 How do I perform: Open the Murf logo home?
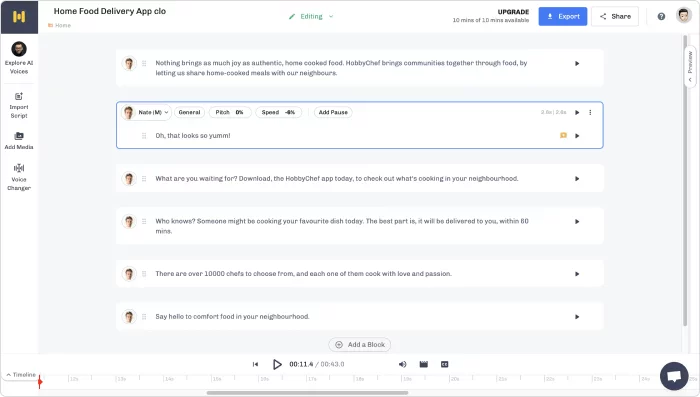pyautogui.click(x=19, y=17)
